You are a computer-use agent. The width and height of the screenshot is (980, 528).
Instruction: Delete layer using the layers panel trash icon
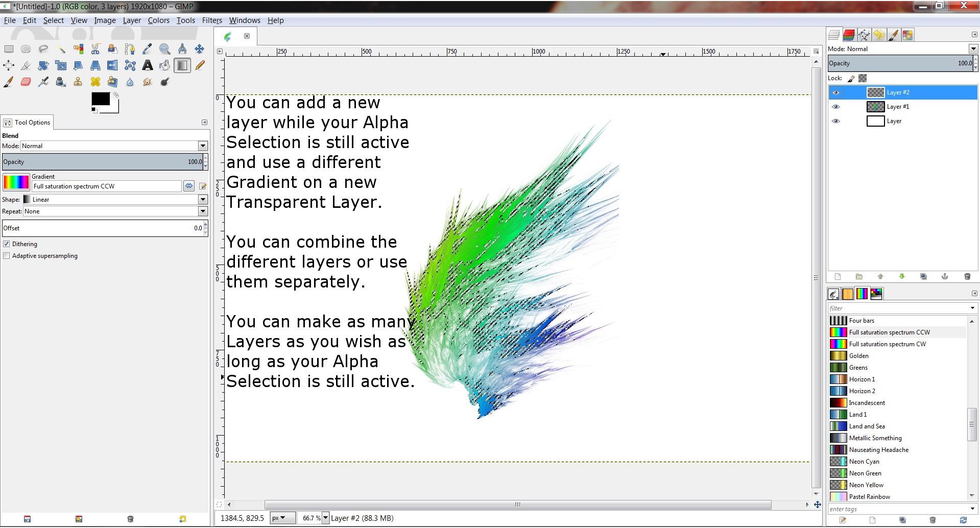point(967,276)
